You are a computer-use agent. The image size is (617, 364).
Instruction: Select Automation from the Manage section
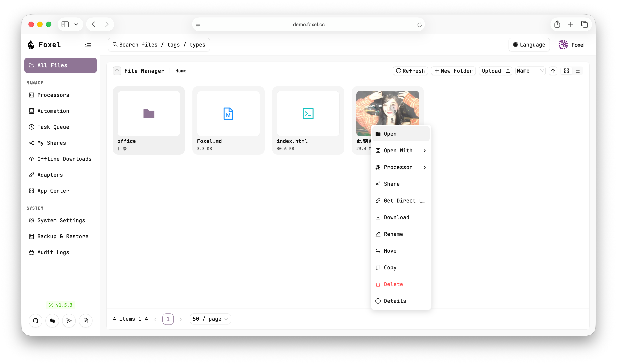tap(53, 111)
